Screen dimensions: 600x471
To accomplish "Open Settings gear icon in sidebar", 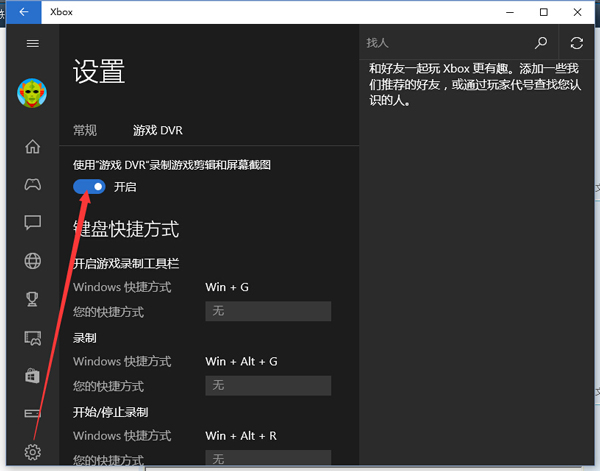I will 32,452.
